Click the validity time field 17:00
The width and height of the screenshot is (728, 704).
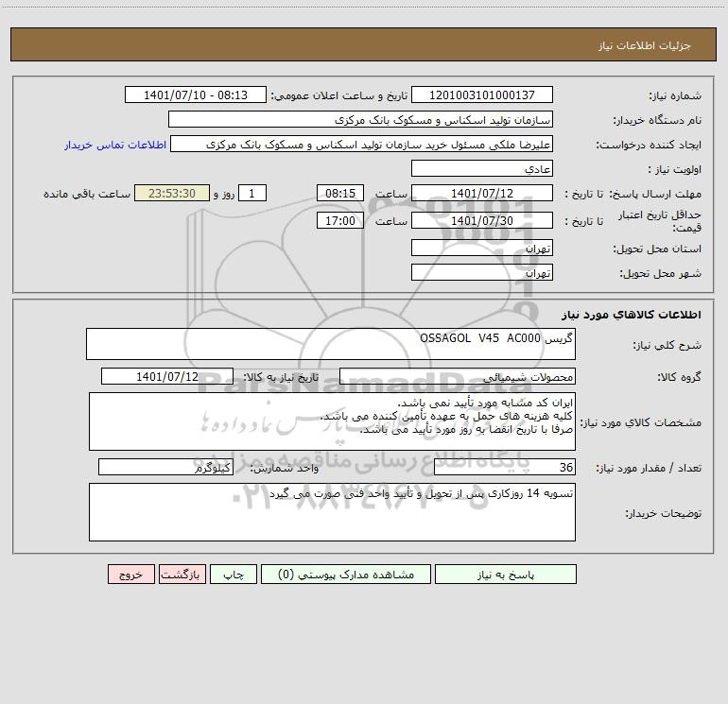339,220
